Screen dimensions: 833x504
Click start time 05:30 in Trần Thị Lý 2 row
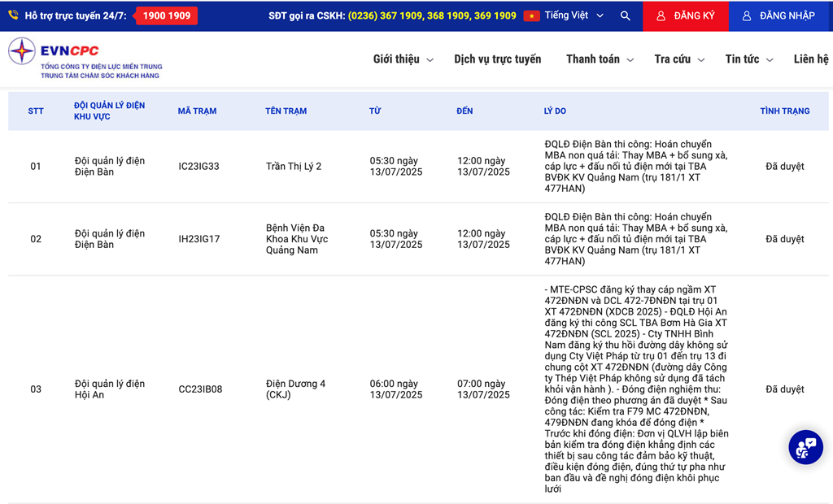[x=396, y=166]
